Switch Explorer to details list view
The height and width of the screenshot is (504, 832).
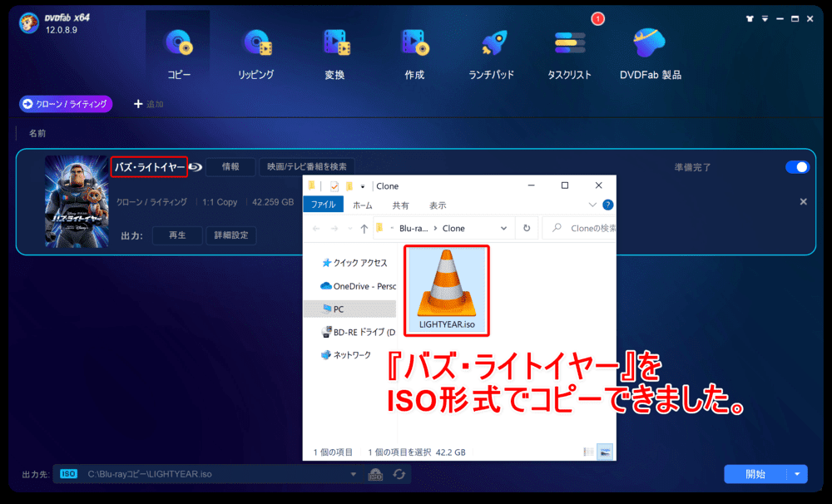(589, 452)
